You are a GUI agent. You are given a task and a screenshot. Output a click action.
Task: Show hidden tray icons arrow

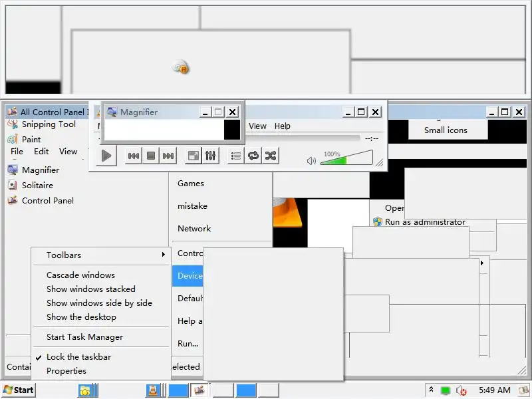(x=431, y=390)
